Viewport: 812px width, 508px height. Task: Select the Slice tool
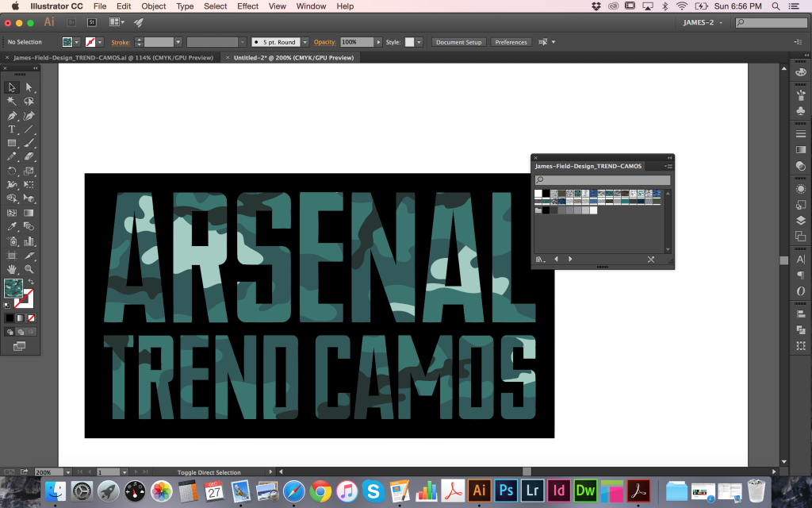coord(29,255)
